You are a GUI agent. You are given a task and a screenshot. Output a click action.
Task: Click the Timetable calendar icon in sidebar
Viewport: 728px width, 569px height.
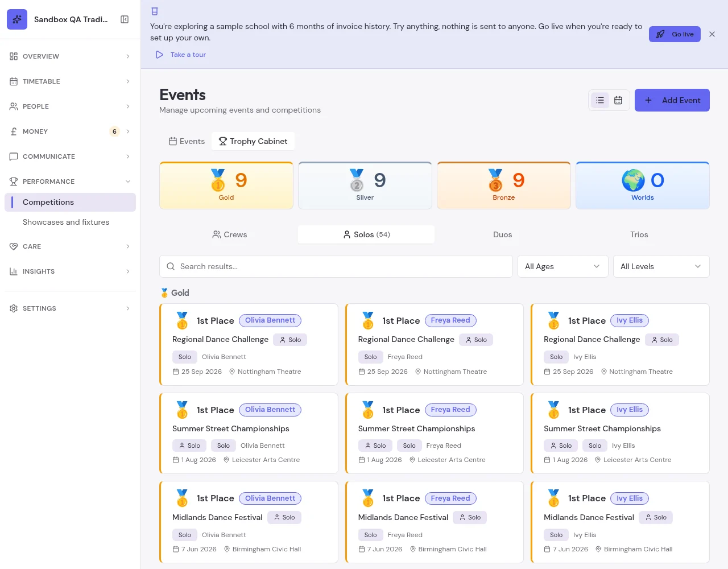14,81
